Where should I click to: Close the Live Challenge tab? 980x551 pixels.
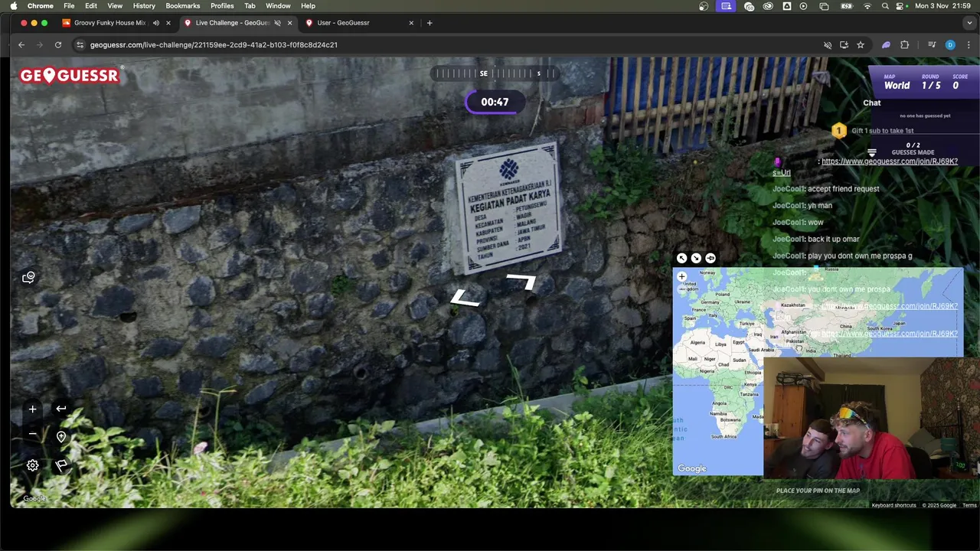point(289,23)
